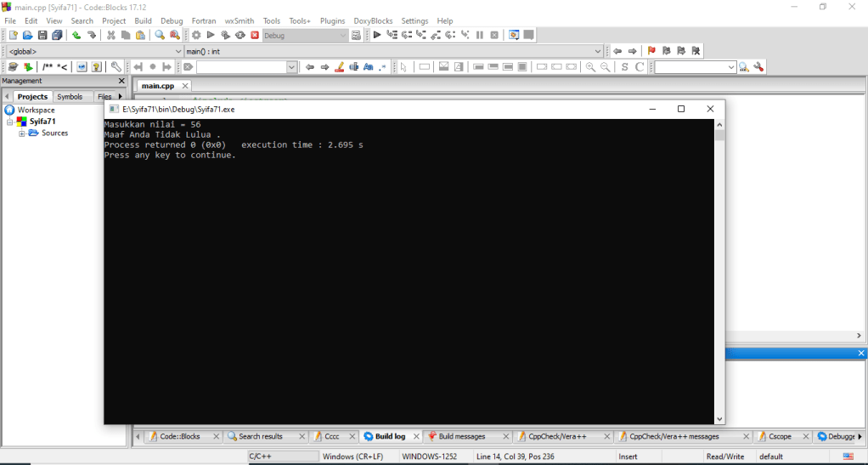
Task: Click the Build gear icon
Action: (196, 35)
